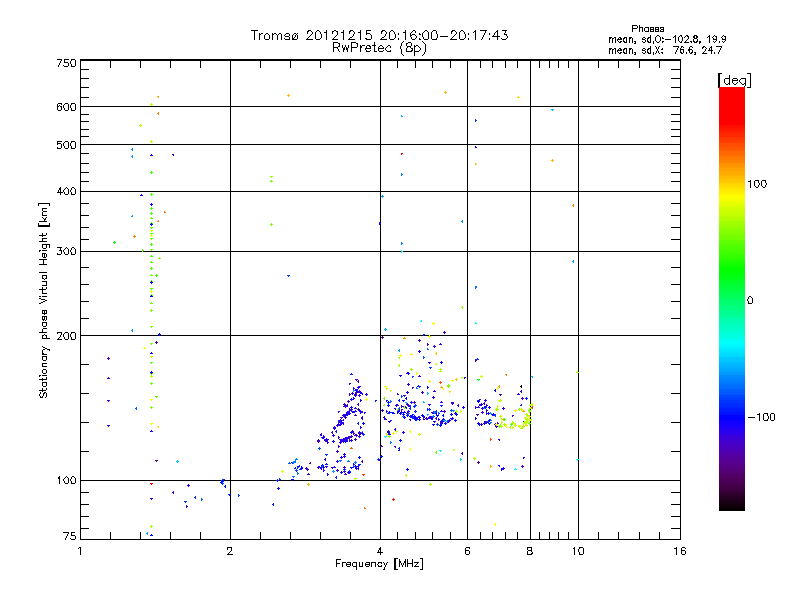Click the x-axis tick label '8'
The image size is (800, 600).
click(530, 551)
